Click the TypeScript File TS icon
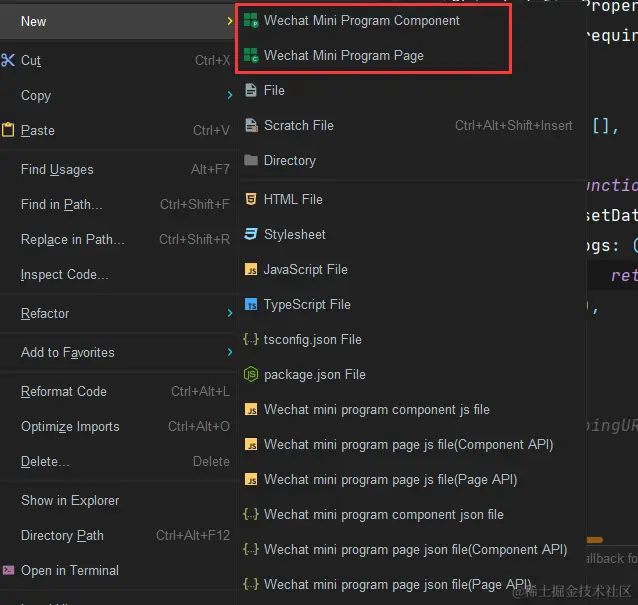 coord(251,304)
